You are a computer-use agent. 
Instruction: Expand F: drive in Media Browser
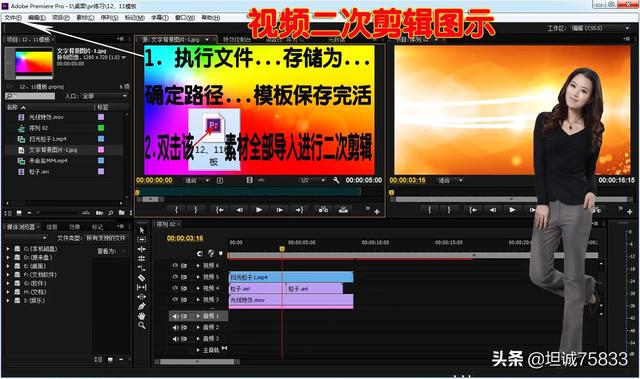click(8, 275)
